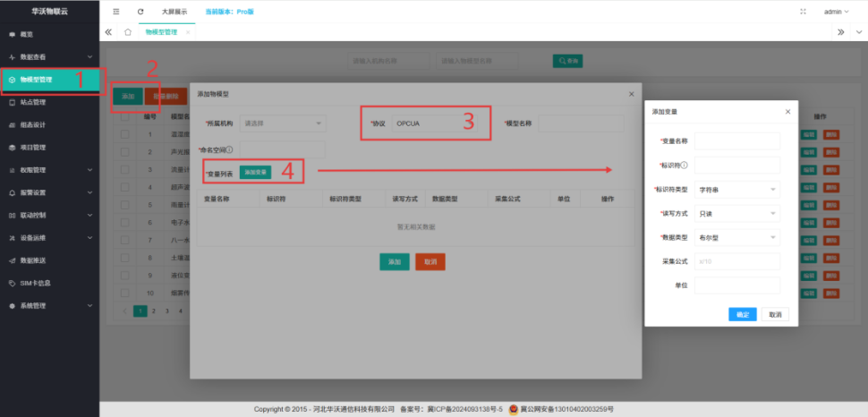This screenshot has width=868, height=417.
Task: Close the 添加物模型 dialog with X
Action: coord(630,94)
